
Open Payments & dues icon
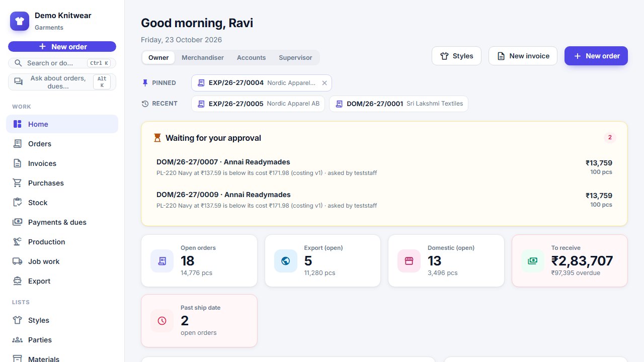pyautogui.click(x=18, y=222)
